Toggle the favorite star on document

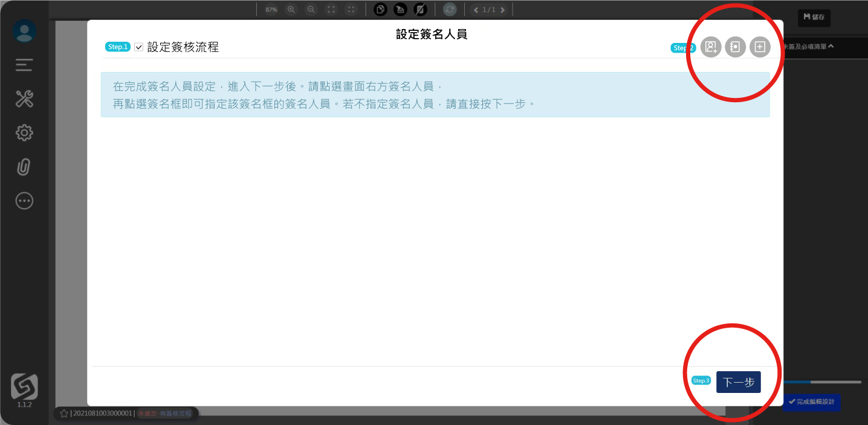pyautogui.click(x=63, y=414)
